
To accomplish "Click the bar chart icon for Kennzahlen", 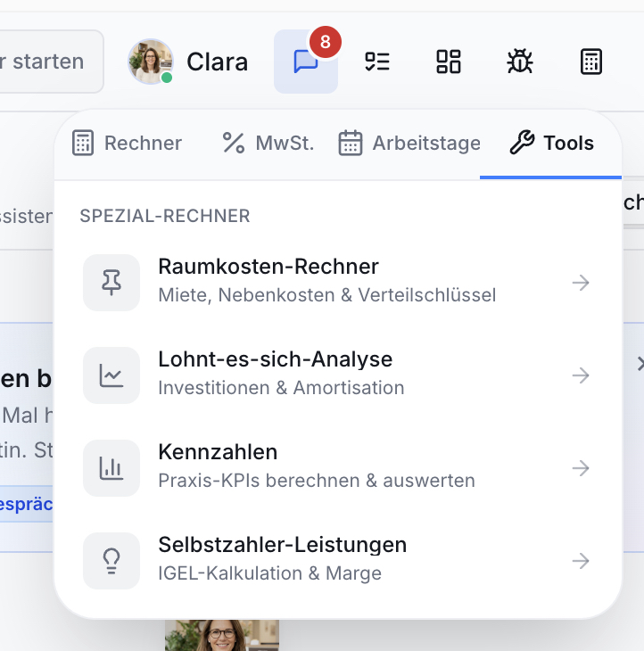I will (x=111, y=468).
